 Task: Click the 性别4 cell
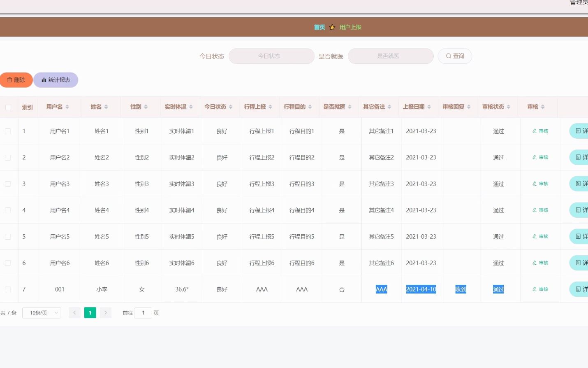(142, 210)
